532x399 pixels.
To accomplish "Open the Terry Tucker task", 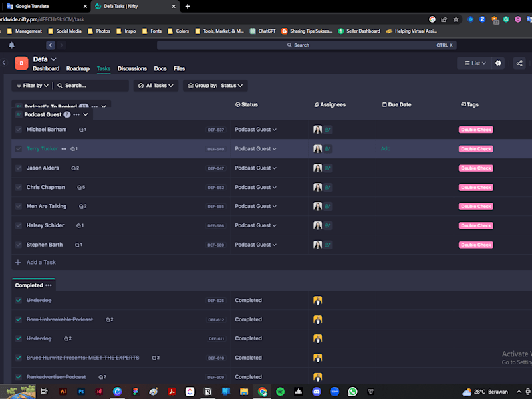I will pos(42,148).
